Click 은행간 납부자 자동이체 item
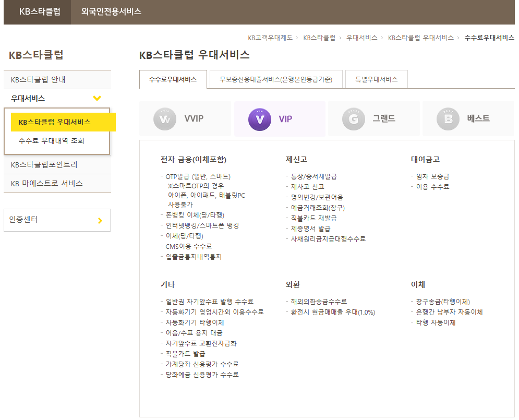Viewport: 519px width, 420px height. click(449, 313)
